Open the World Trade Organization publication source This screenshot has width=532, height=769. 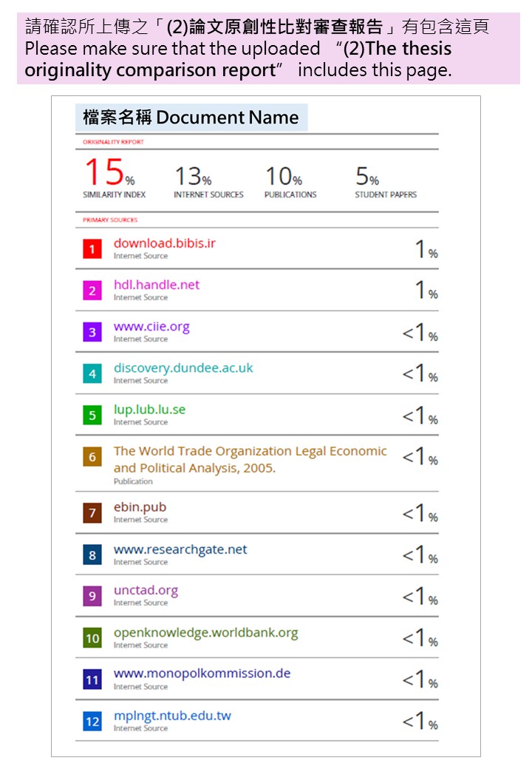[250, 459]
